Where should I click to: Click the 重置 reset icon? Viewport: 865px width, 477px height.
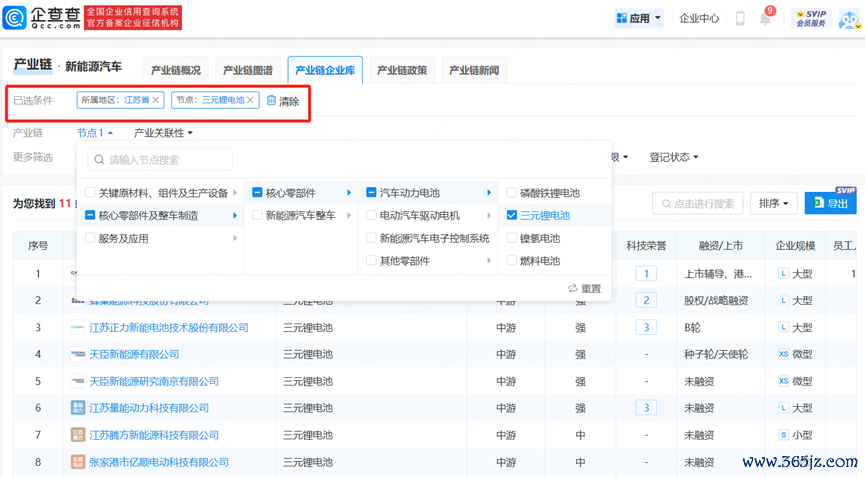point(573,288)
